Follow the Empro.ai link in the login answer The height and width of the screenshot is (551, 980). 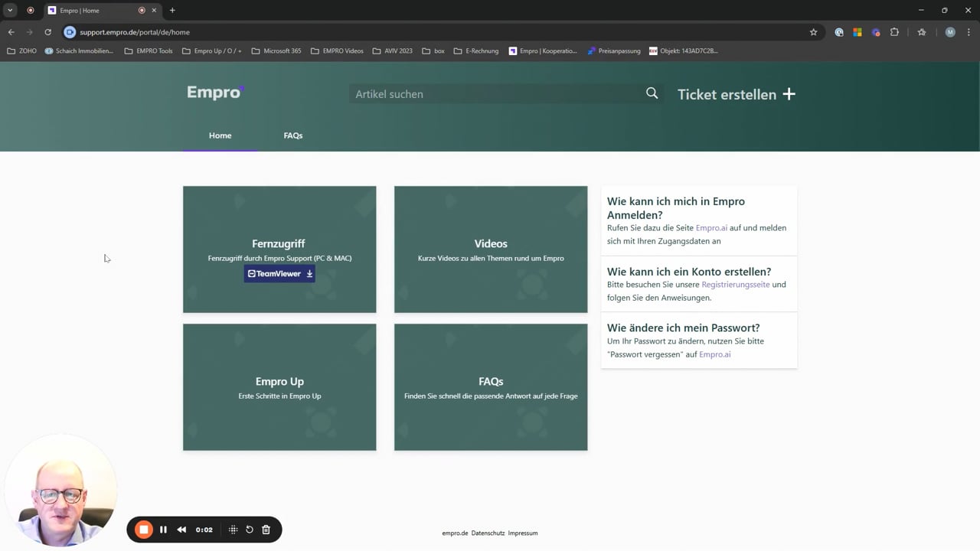711,228
